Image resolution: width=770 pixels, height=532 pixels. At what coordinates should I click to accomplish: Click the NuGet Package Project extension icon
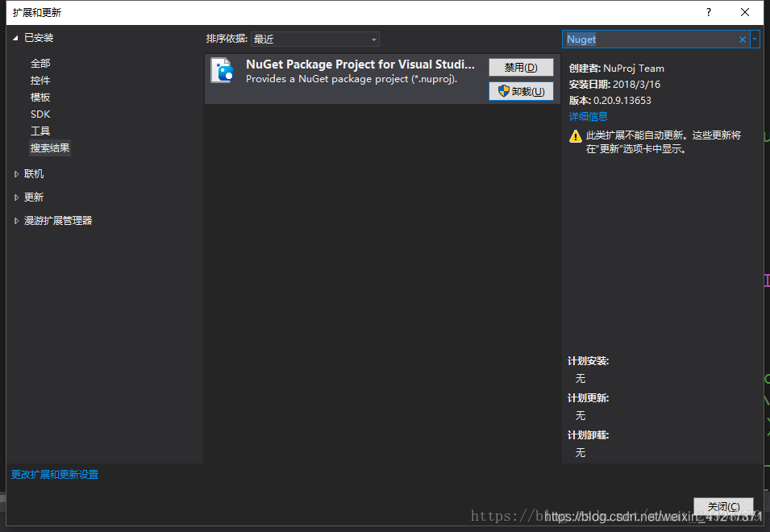[222, 70]
